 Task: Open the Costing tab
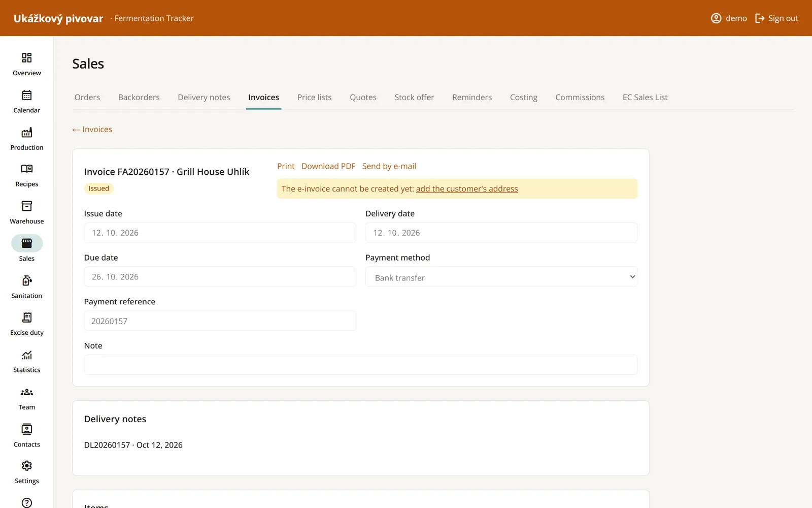tap(524, 98)
